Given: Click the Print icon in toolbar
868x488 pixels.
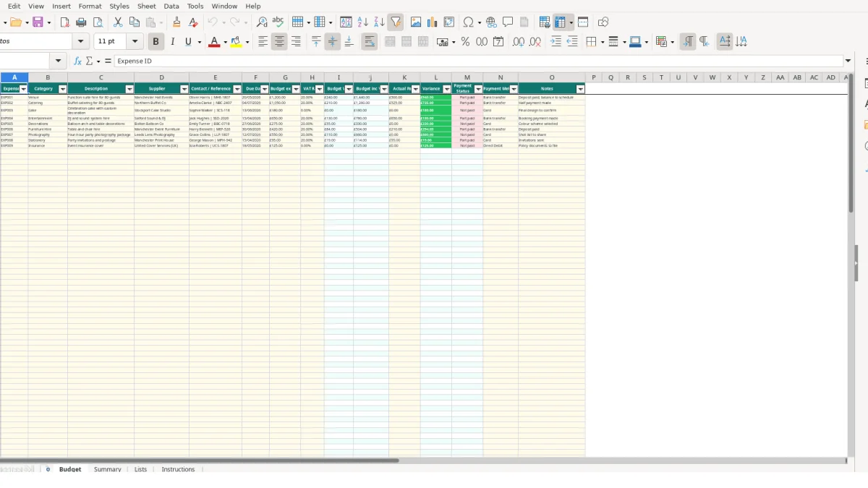Looking at the screenshot, I should (81, 22).
